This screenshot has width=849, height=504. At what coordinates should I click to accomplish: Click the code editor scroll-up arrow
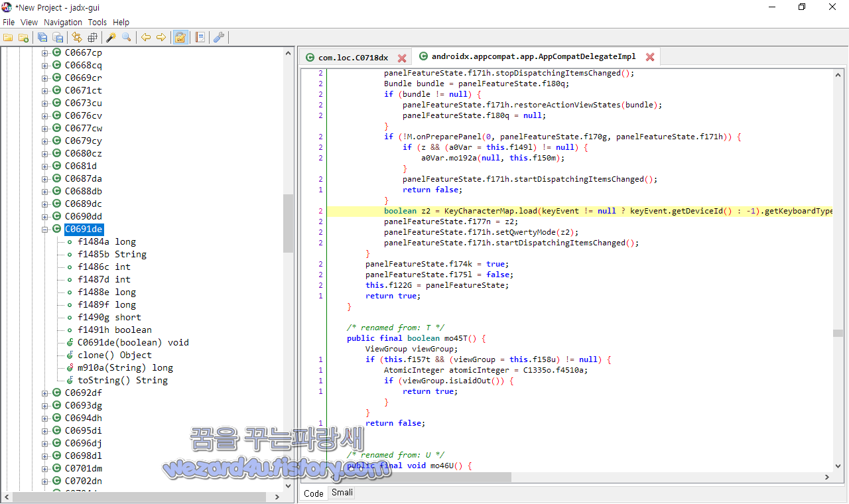pyautogui.click(x=839, y=75)
